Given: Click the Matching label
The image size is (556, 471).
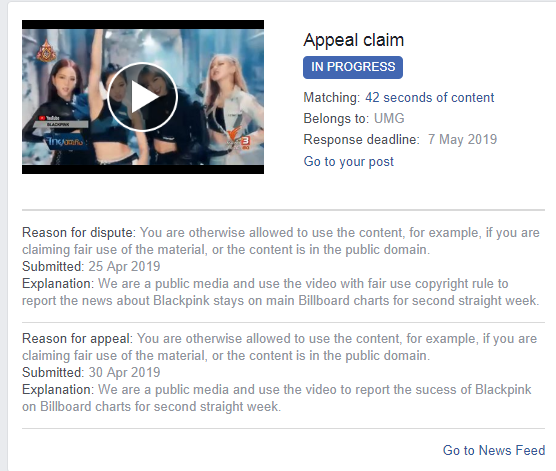Looking at the screenshot, I should click(332, 98).
